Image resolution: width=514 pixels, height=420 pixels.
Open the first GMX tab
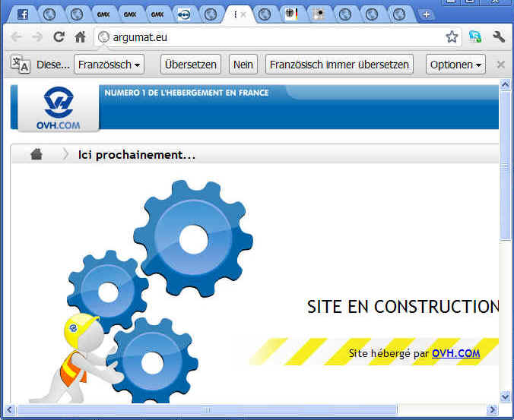[x=103, y=14]
